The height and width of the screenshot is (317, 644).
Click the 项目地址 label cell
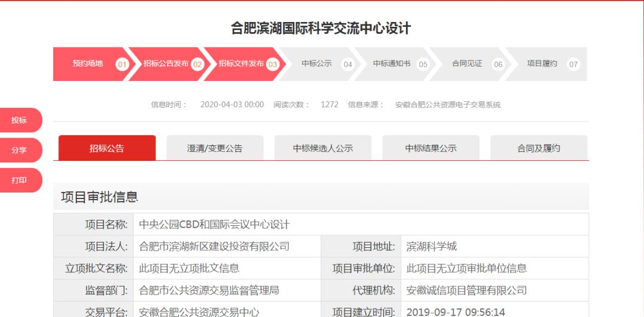point(361,246)
